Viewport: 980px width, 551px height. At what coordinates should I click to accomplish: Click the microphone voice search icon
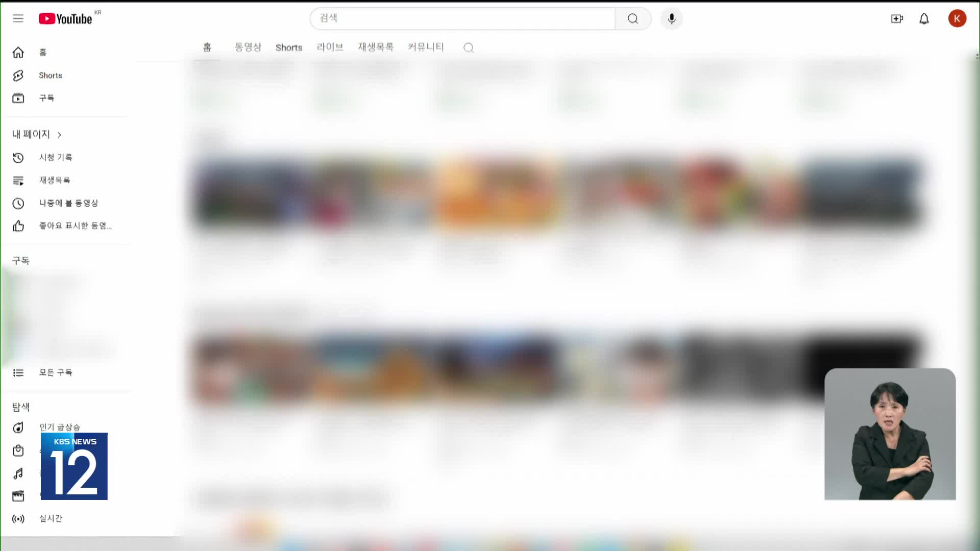(672, 18)
